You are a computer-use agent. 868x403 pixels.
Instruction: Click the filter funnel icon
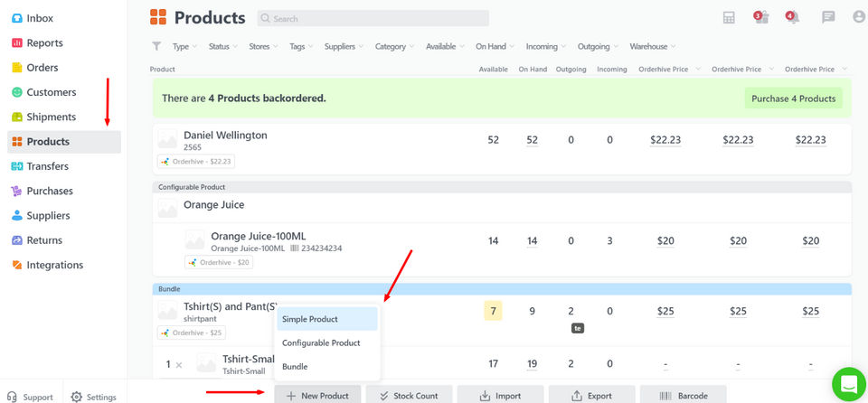(x=156, y=46)
